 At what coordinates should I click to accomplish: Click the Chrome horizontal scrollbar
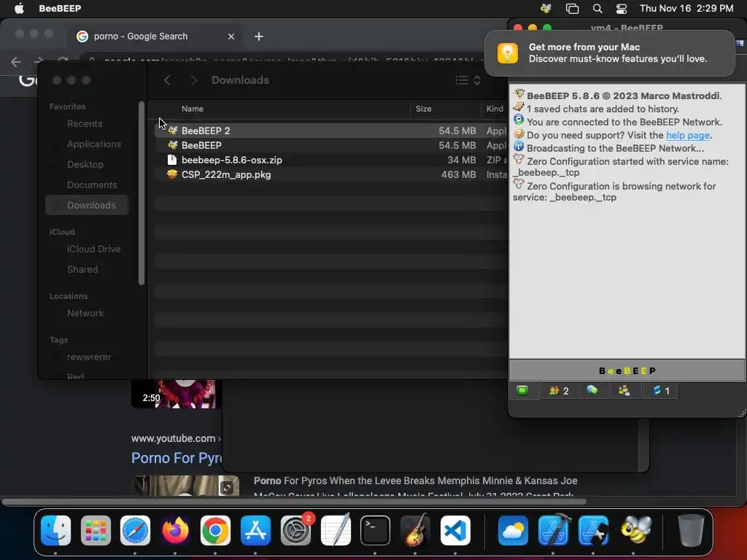294,502
